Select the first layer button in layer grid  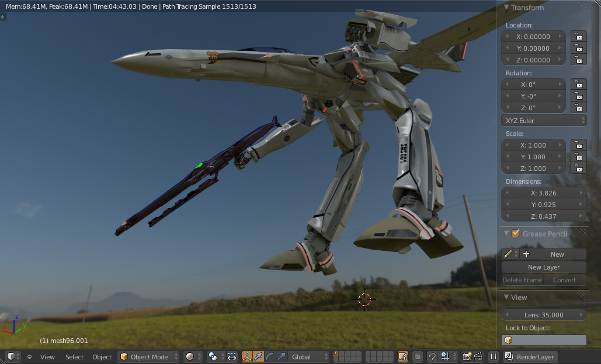click(336, 354)
